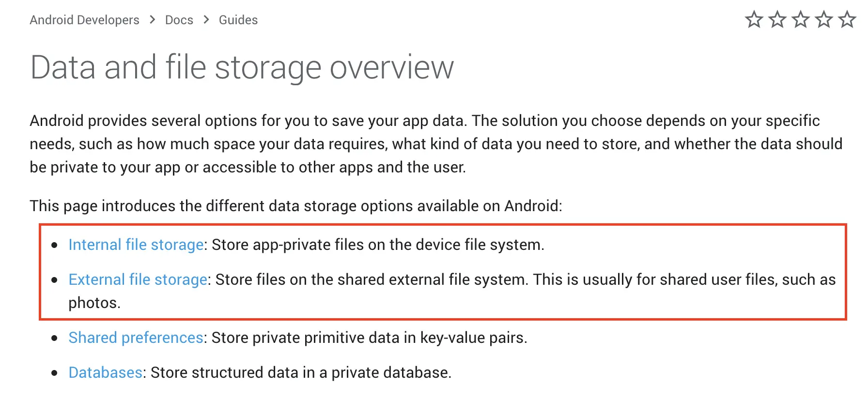Open the Shared preferences link

tap(136, 338)
